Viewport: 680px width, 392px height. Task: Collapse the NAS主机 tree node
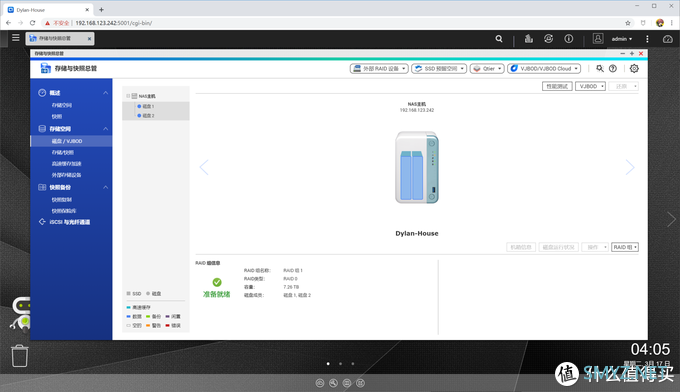[128, 96]
